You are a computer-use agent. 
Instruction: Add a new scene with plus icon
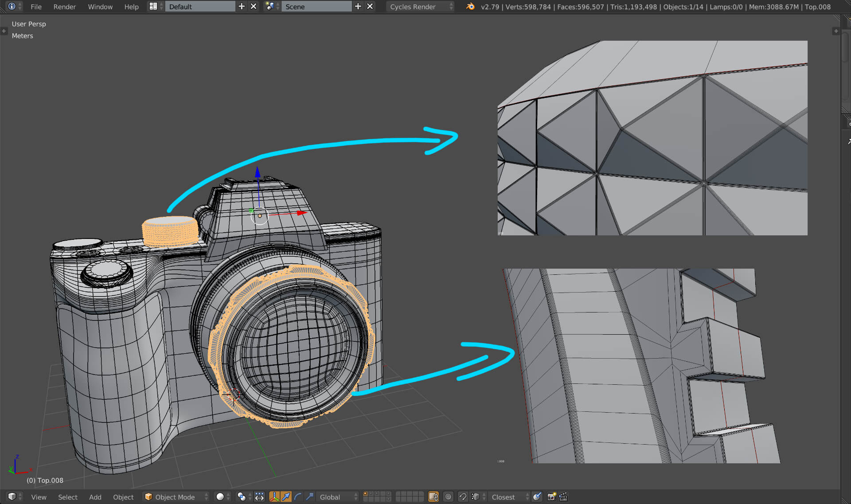tap(358, 7)
